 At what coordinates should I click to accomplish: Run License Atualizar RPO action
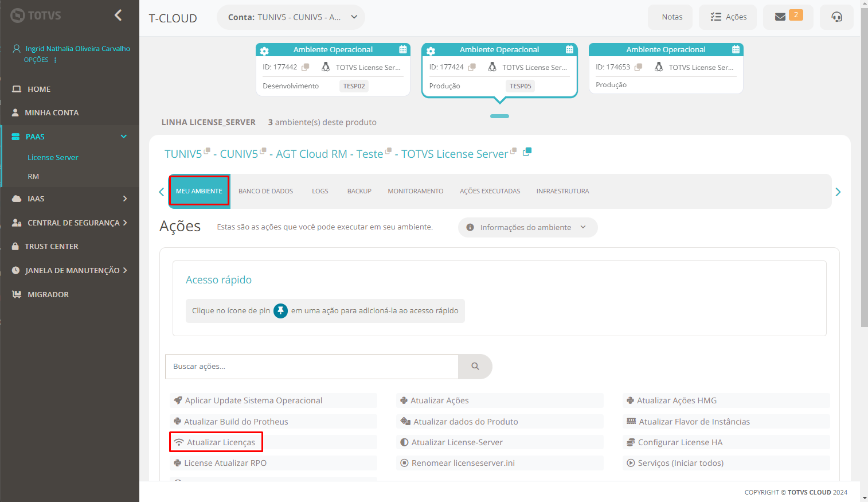click(x=273, y=463)
